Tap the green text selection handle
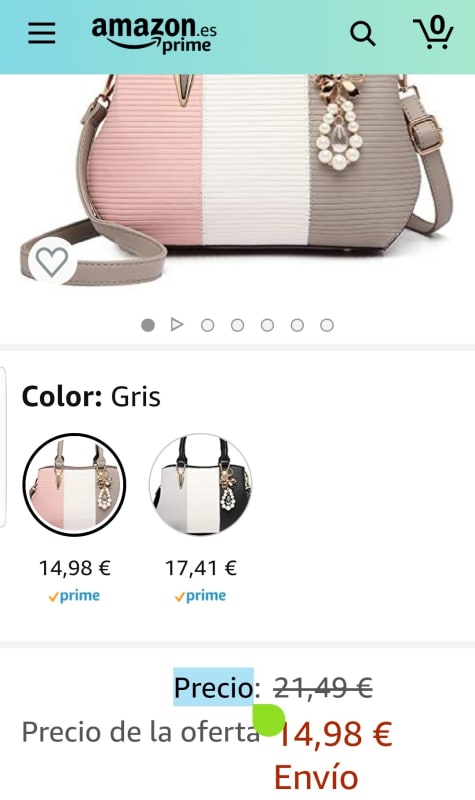The width and height of the screenshot is (475, 800). (269, 720)
